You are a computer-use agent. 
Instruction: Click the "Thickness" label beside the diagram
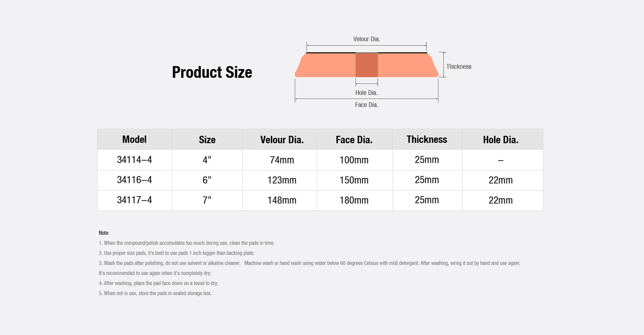coord(459,67)
